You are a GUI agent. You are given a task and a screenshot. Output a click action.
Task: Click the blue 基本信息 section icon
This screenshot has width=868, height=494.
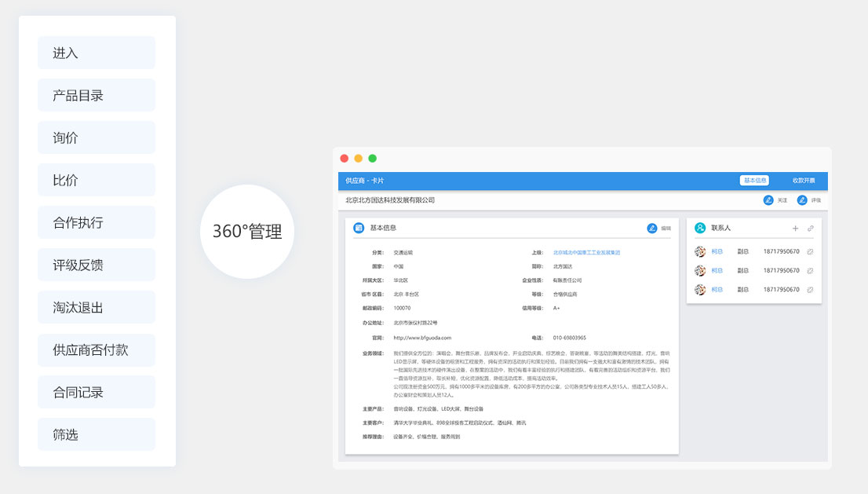[359, 228]
